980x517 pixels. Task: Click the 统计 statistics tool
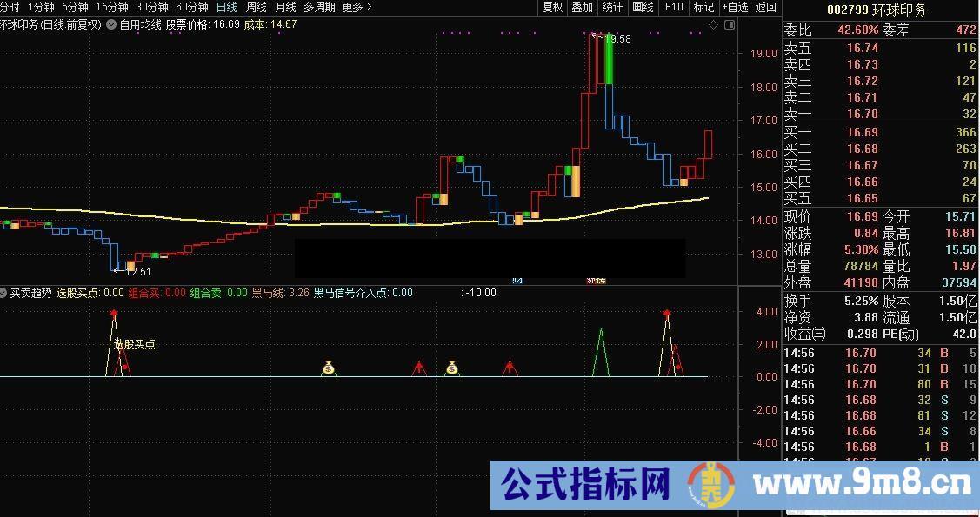610,8
